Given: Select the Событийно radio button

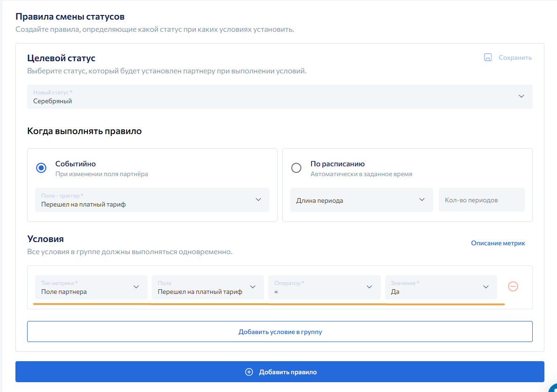Looking at the screenshot, I should click(x=42, y=168).
